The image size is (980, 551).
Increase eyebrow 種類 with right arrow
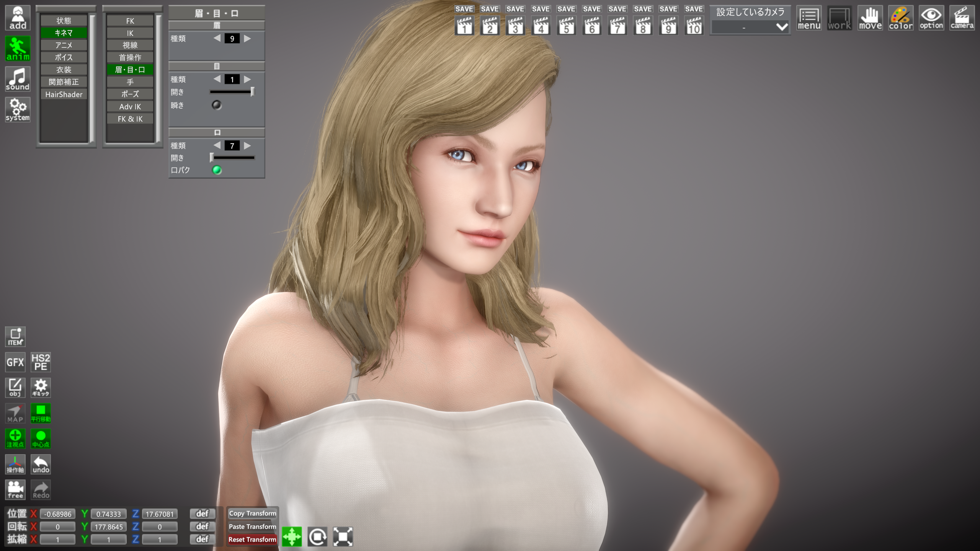click(x=247, y=38)
